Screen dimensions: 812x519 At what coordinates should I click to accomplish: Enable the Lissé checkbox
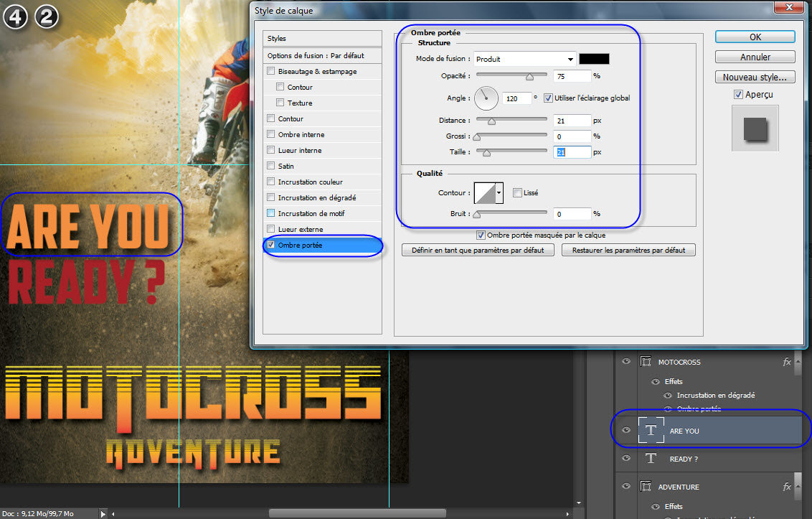(517, 192)
